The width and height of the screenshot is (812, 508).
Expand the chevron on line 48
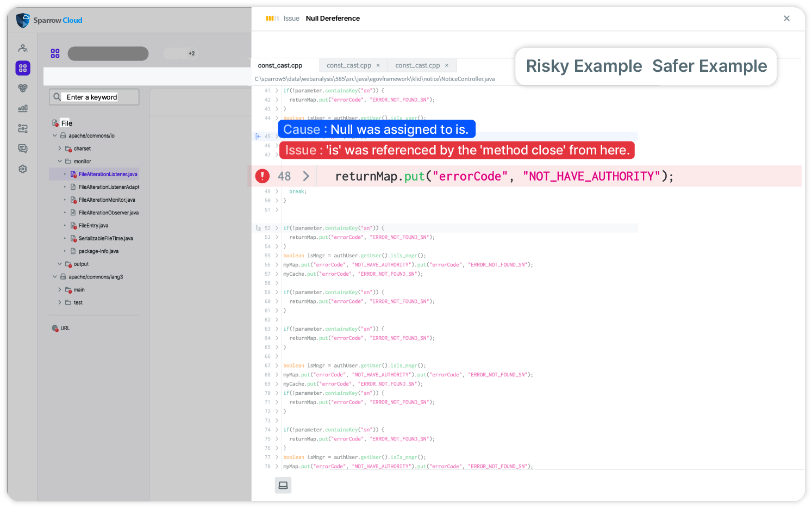point(306,176)
